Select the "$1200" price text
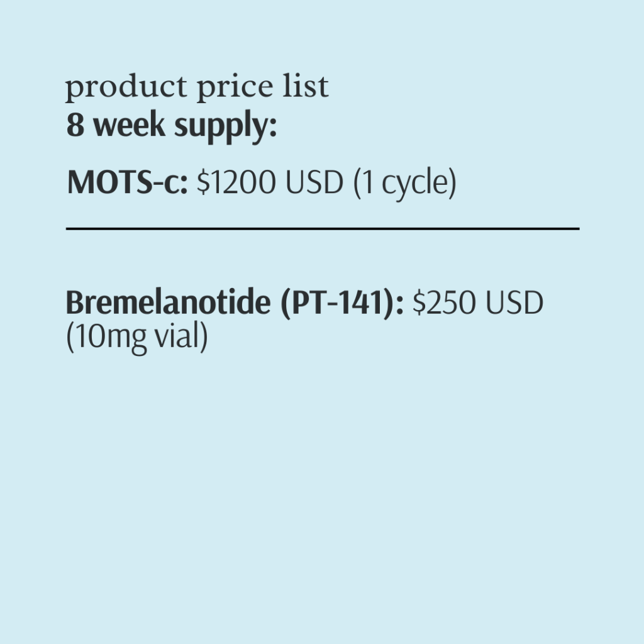The image size is (644, 644). click(236, 182)
